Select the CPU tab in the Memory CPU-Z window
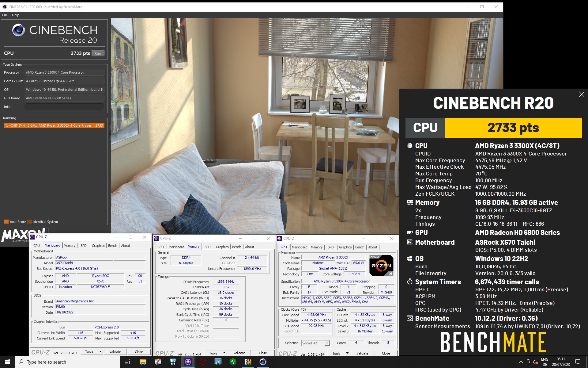 coord(160,247)
